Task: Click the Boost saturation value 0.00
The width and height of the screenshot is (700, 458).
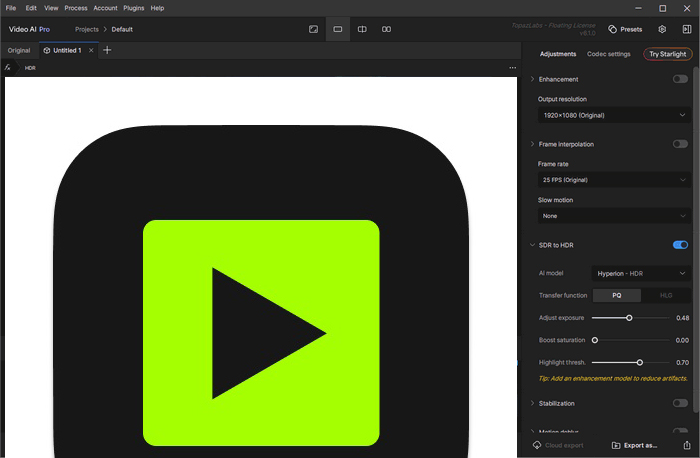Action: (682, 340)
